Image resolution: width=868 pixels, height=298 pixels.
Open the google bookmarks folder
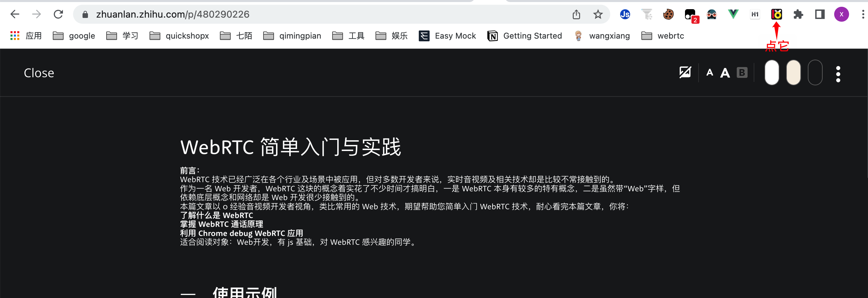[x=74, y=36]
